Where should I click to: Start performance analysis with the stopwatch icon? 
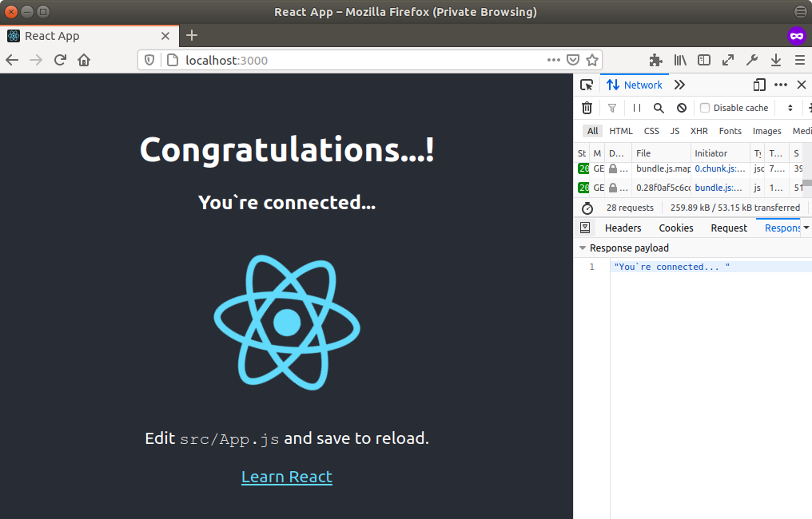point(587,208)
